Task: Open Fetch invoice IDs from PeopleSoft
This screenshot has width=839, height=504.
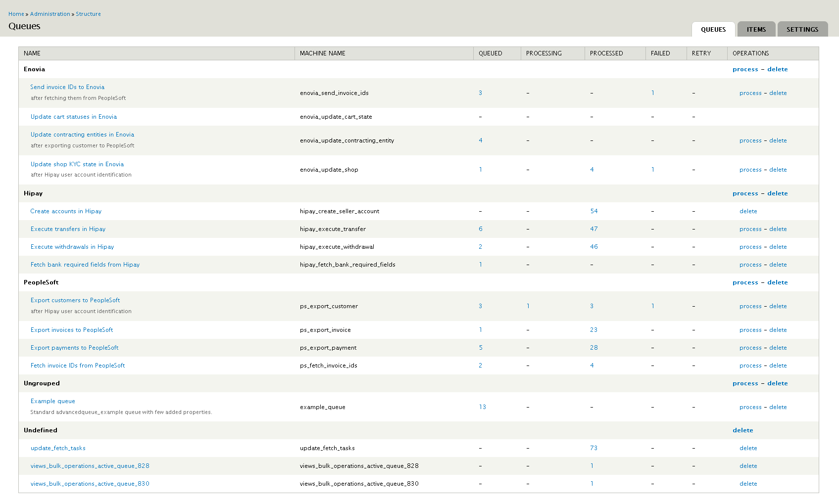Action: pos(78,366)
